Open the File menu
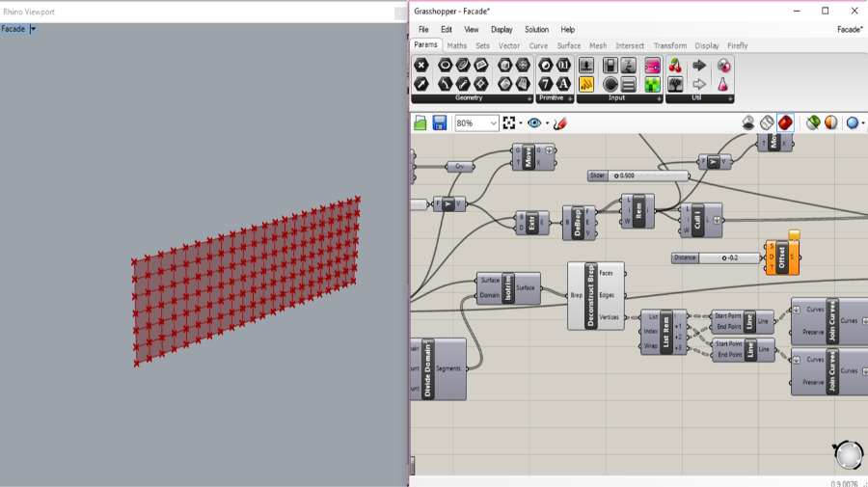868x487 pixels. point(423,29)
